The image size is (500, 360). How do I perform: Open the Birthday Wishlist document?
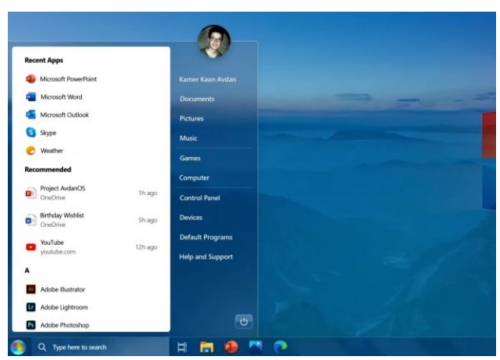click(x=91, y=220)
